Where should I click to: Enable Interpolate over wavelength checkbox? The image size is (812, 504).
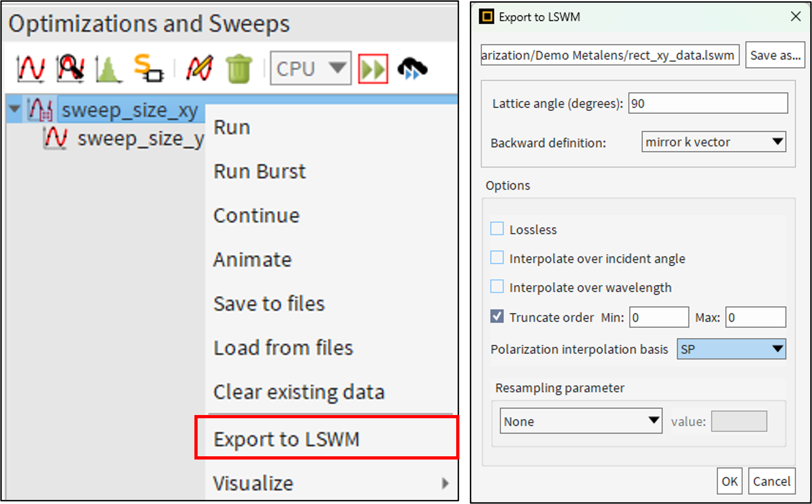[497, 287]
